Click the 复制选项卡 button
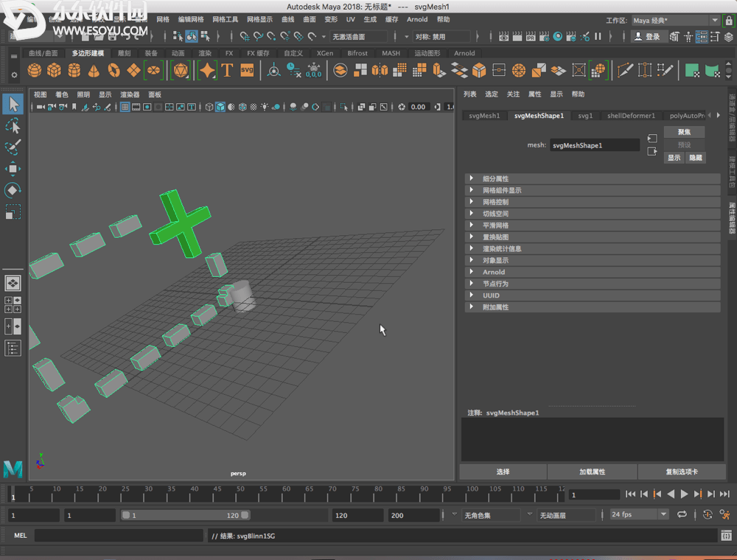737x560 pixels. click(682, 472)
